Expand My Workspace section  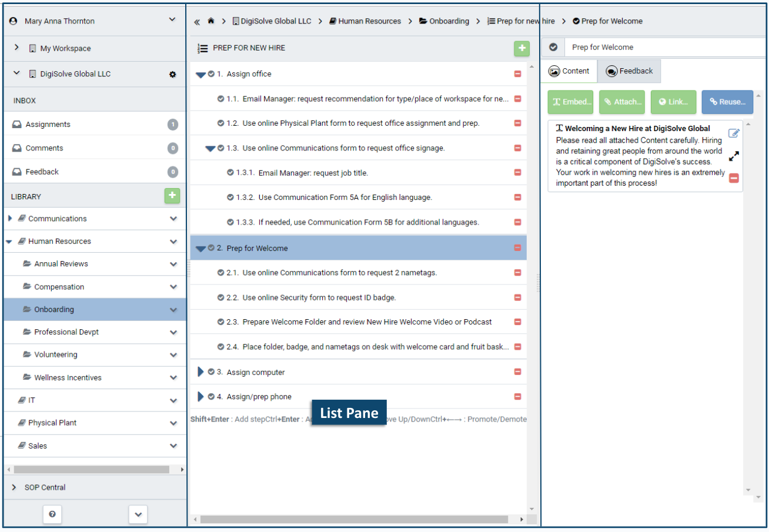coord(17,48)
